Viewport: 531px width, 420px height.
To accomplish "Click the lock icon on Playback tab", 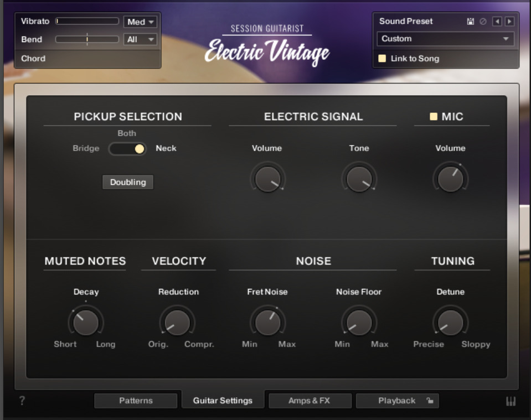I will [x=430, y=401].
